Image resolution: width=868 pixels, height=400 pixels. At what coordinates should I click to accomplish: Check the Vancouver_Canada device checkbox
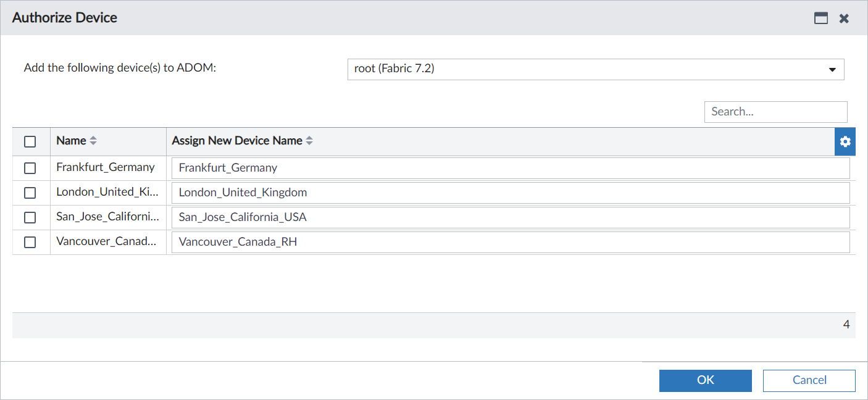click(30, 241)
